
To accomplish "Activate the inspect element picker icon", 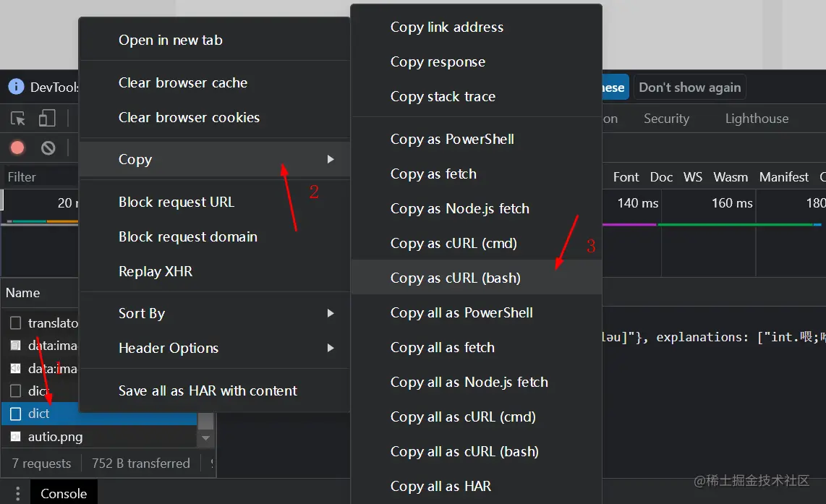I will (18, 119).
